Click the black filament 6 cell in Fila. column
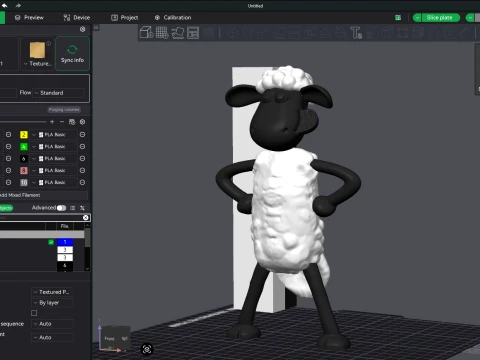The width and height of the screenshot is (480, 360). pos(65,265)
